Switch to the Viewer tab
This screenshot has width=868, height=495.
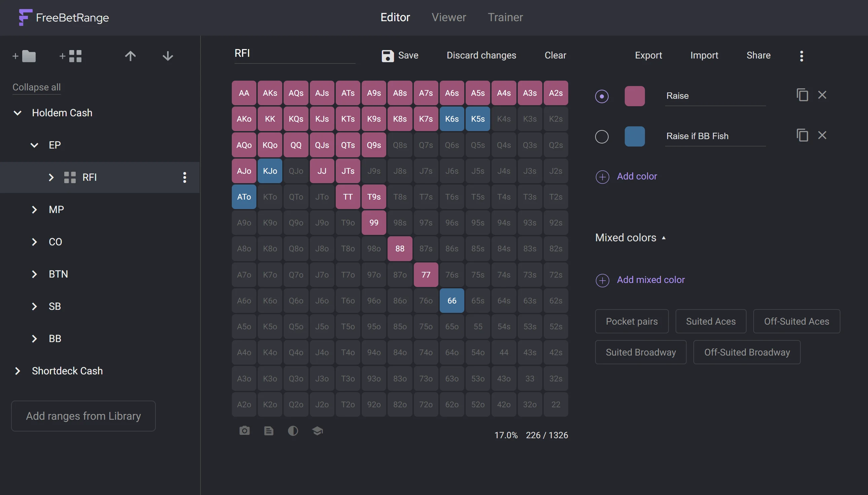pyautogui.click(x=448, y=17)
